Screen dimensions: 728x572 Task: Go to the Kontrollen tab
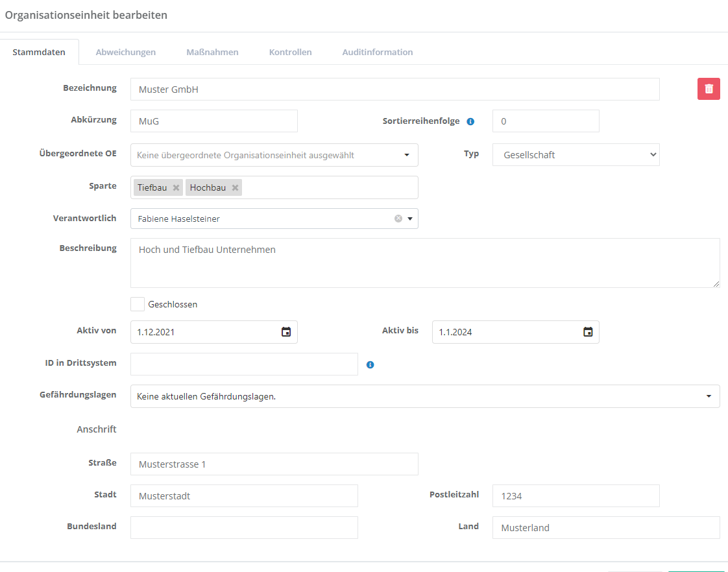[x=290, y=52]
